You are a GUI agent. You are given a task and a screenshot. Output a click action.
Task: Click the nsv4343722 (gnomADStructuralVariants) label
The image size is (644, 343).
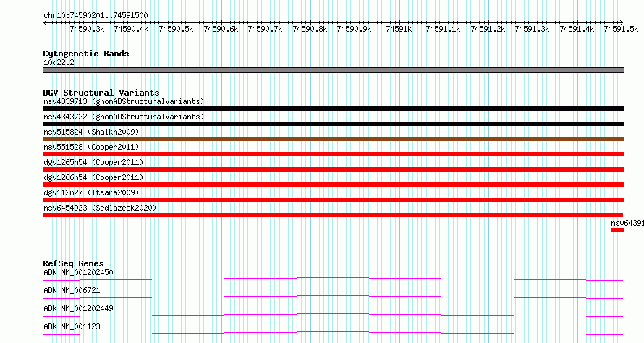tap(124, 117)
